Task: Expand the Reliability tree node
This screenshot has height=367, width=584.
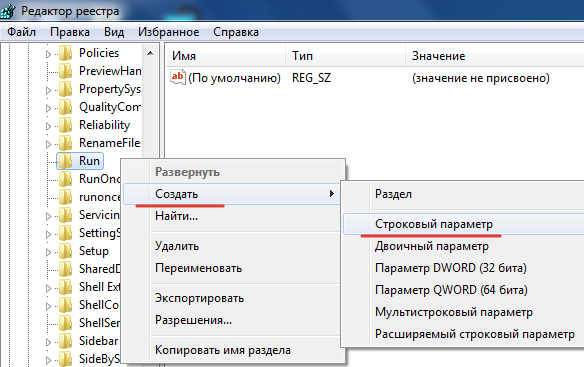Action: (x=48, y=126)
